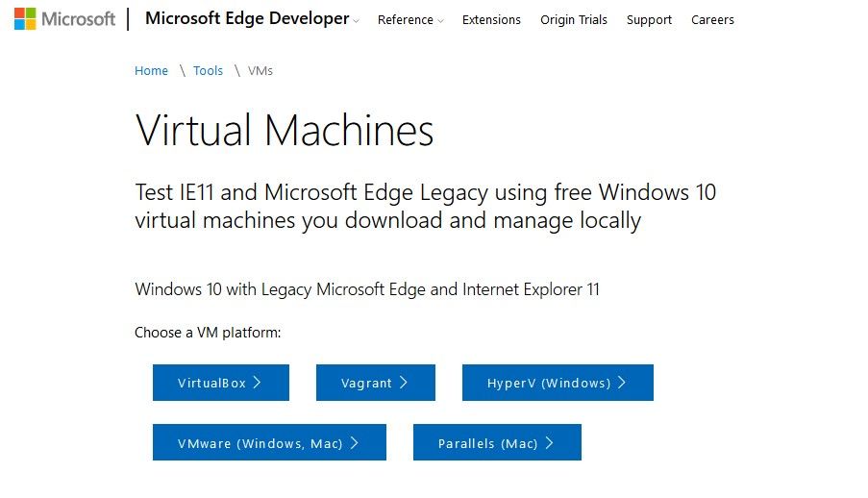Follow the Home breadcrumb link
This screenshot has height=498, width=868.
coord(151,71)
